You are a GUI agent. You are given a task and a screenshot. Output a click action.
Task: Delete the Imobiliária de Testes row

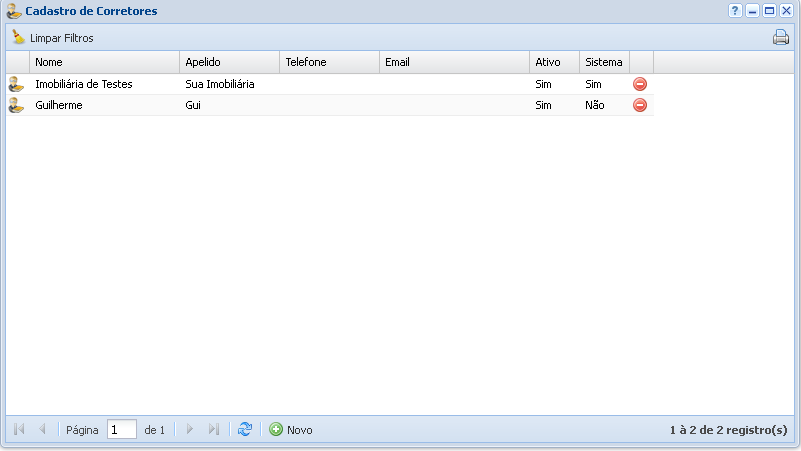pyautogui.click(x=640, y=84)
